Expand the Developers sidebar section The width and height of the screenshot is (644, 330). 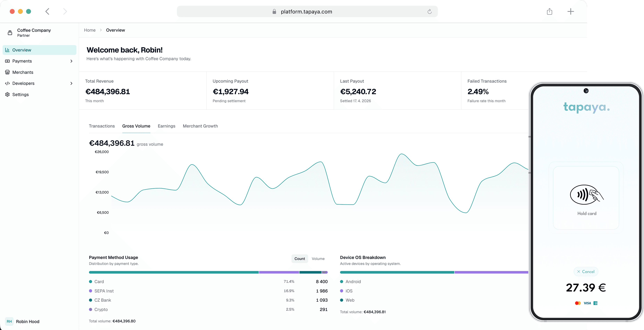(x=72, y=83)
